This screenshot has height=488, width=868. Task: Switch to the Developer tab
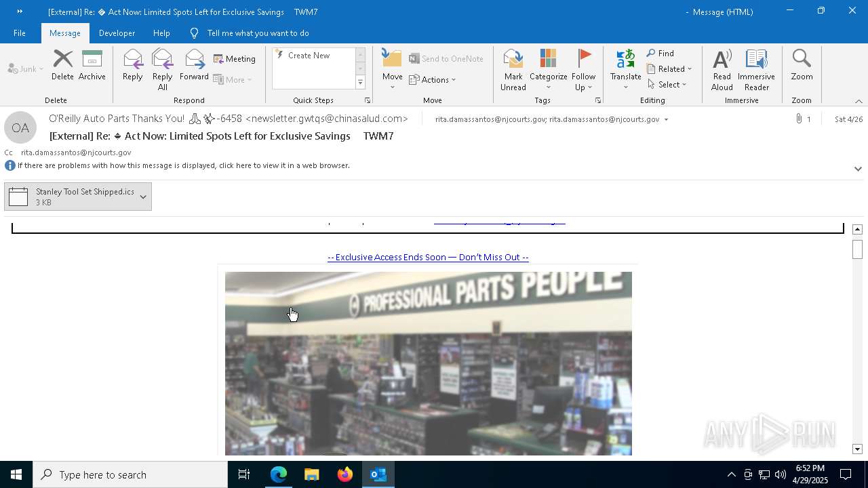coord(117,33)
